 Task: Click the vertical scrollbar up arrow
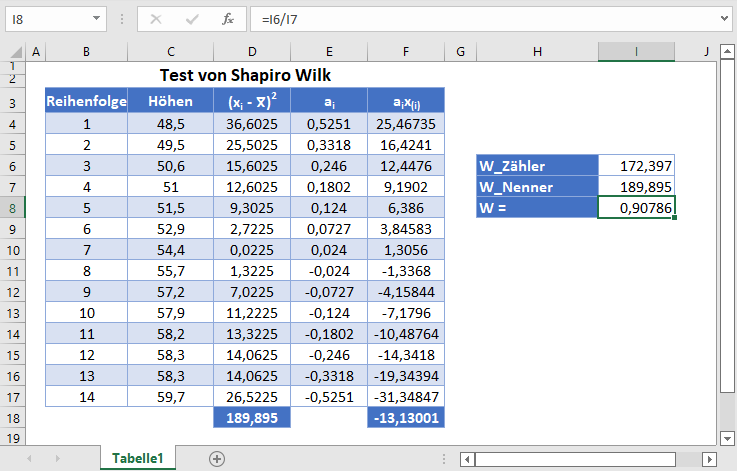pyautogui.click(x=727, y=51)
